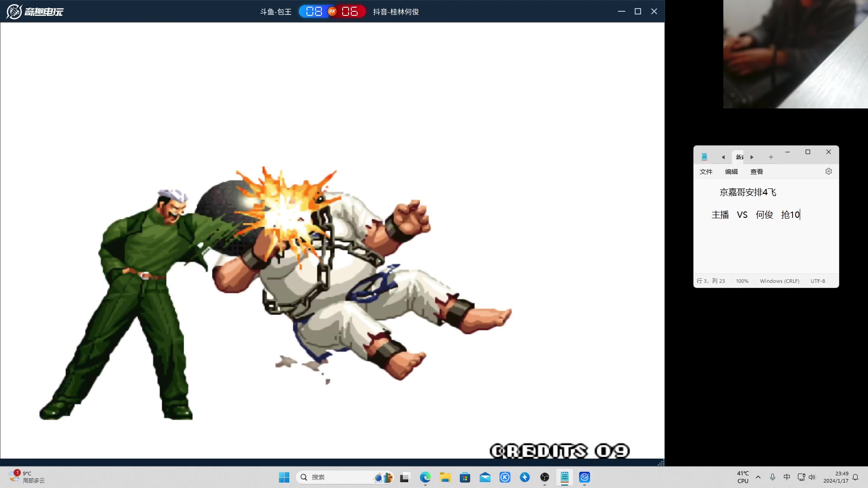This screenshot has width=868, height=488.
Task: Switch to 奇趣电玩 app via taskbar icon
Action: [x=585, y=477]
